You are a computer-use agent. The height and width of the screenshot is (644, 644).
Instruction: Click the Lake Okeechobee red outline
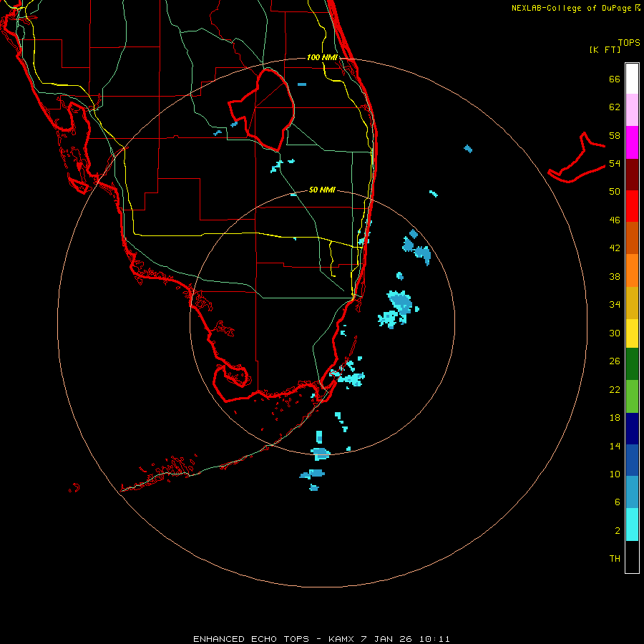pyautogui.click(x=262, y=109)
